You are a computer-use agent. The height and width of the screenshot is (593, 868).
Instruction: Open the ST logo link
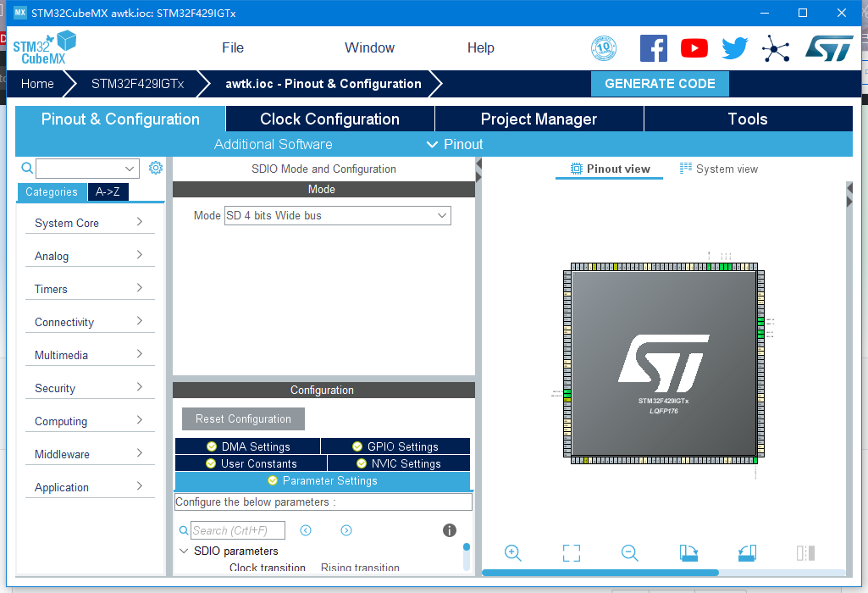point(829,48)
